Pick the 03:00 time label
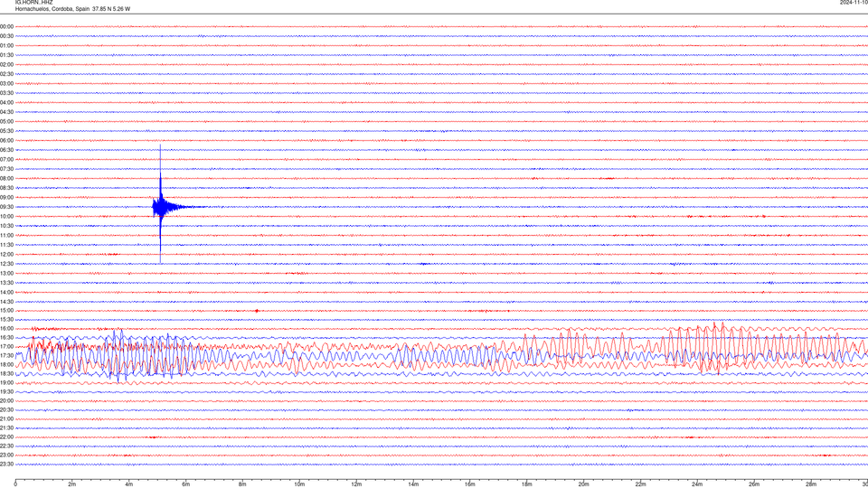The height and width of the screenshot is (488, 868). pos(6,83)
